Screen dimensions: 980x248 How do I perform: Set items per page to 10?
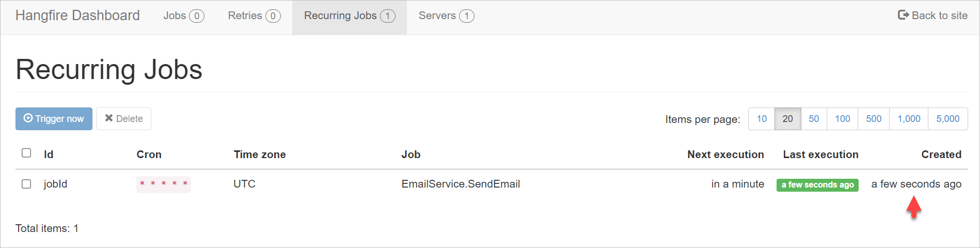(x=762, y=119)
